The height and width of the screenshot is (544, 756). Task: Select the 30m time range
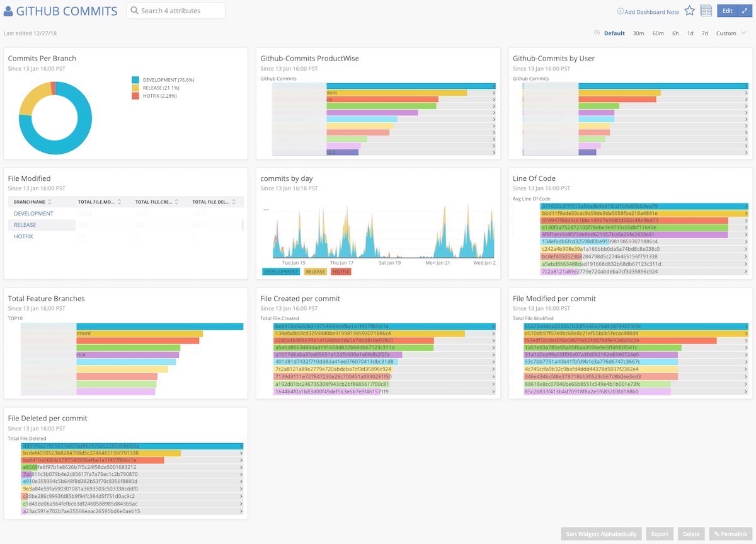pyautogui.click(x=638, y=33)
